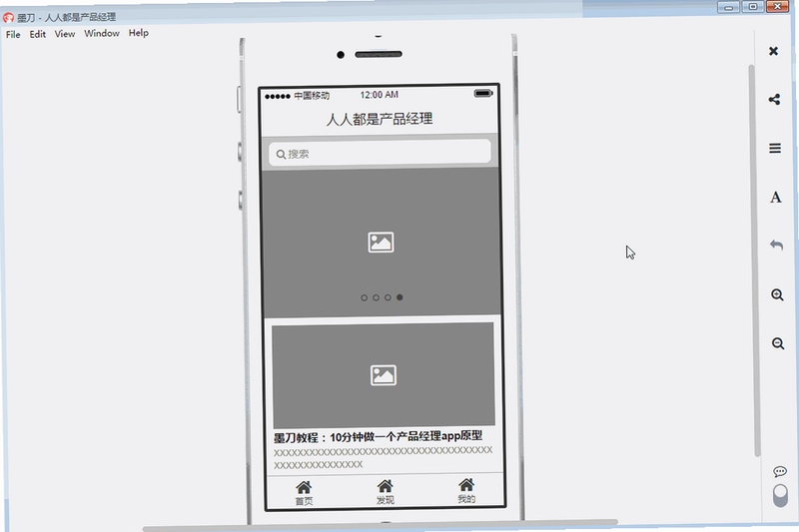799x532 pixels.
Task: Click the 搜索 search field in prototype
Action: coord(380,153)
